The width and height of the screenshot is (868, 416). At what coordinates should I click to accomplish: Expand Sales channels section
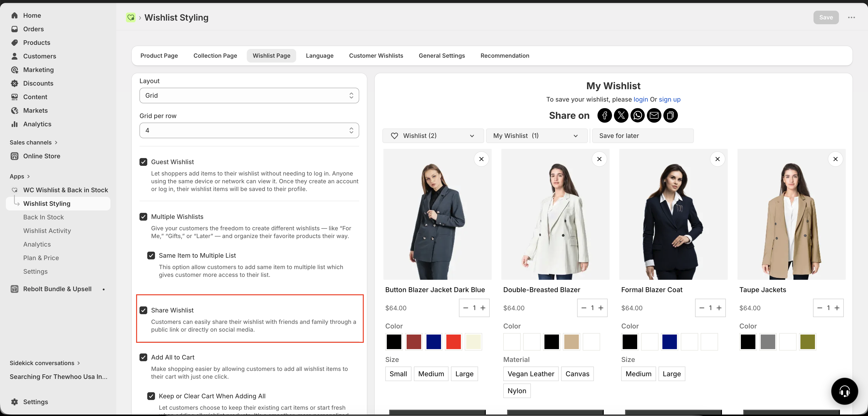click(34, 142)
